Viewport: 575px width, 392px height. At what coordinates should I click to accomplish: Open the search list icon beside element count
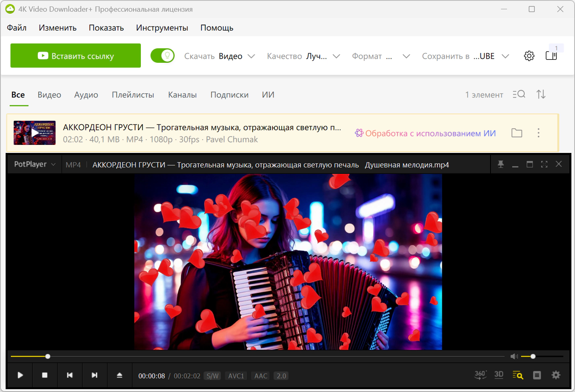click(x=519, y=94)
